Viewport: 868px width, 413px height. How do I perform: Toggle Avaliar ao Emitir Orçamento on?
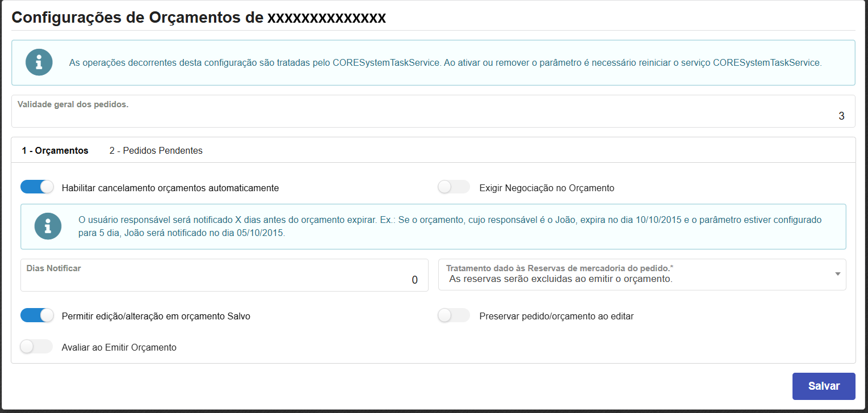36,347
